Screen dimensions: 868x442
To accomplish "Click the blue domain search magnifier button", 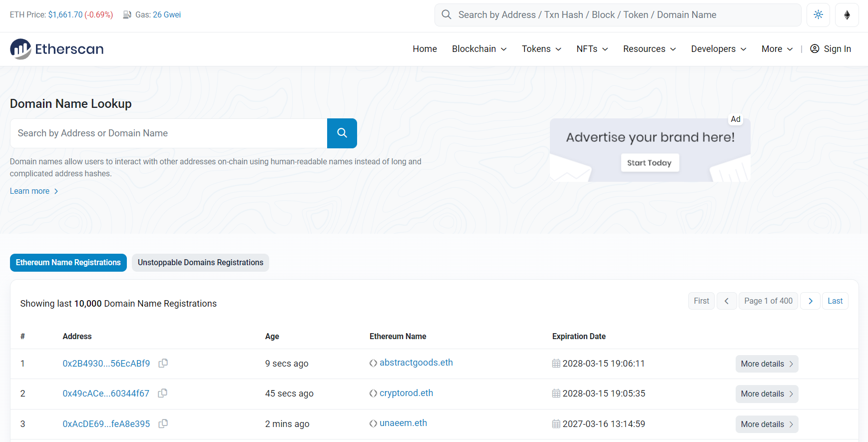I will 342,133.
